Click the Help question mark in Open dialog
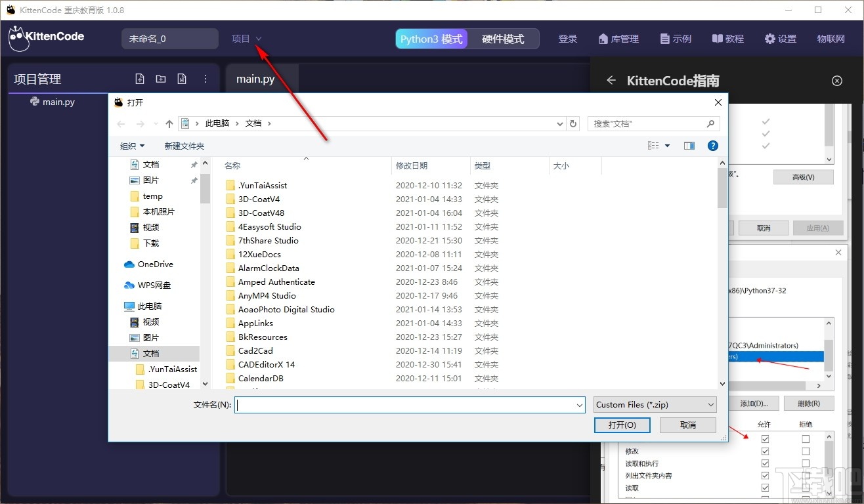The image size is (864, 504). 713,145
